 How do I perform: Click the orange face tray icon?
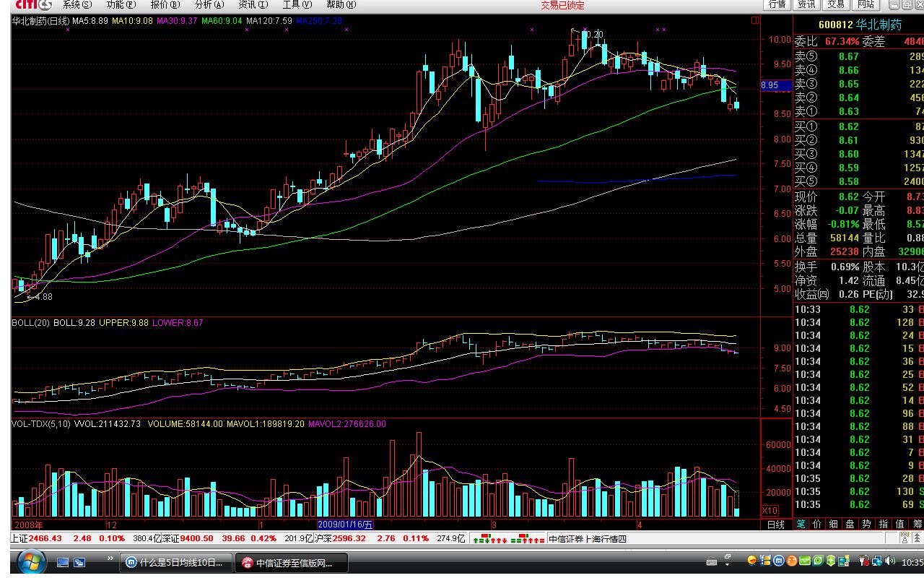point(791,561)
